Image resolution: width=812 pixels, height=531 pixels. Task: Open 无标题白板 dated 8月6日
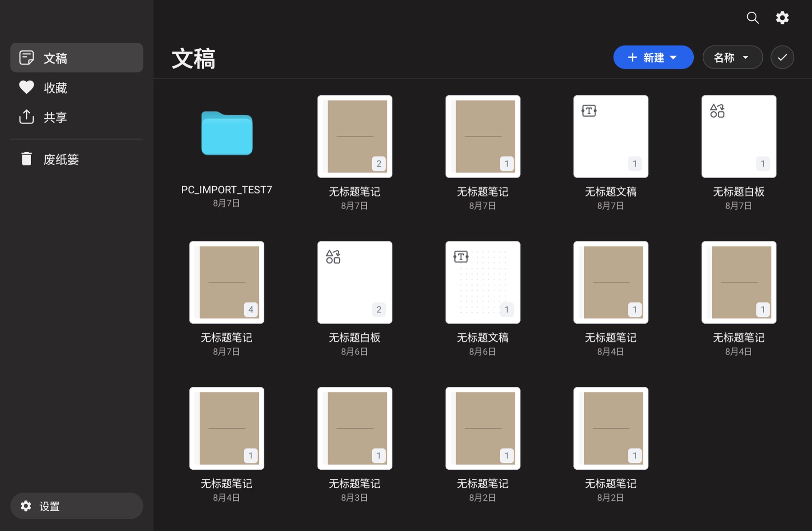click(x=355, y=282)
